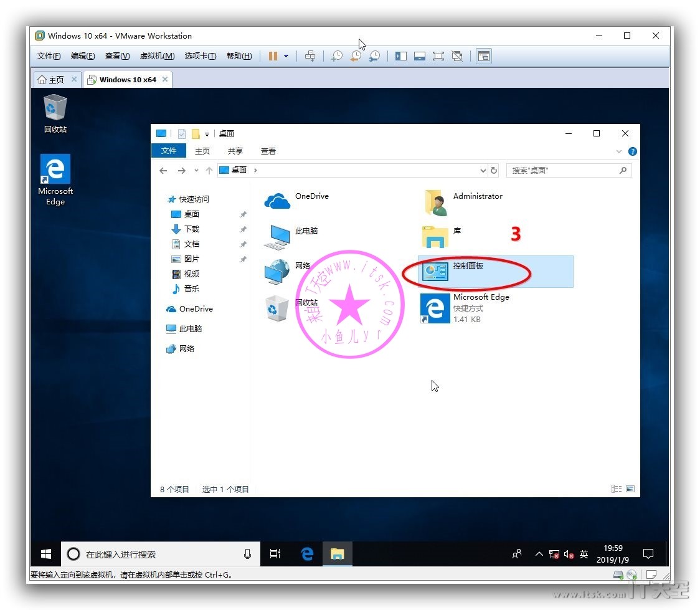Screen dimensions: 700x610
Task: Close the Windows 10 x64 tab
Action: pos(165,79)
